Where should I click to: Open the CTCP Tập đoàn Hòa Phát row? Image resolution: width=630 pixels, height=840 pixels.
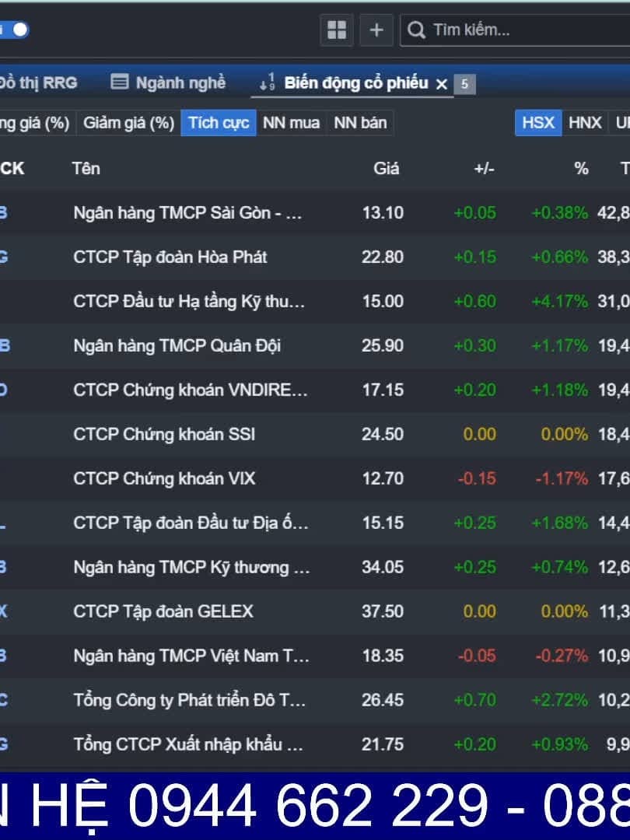coord(170,257)
